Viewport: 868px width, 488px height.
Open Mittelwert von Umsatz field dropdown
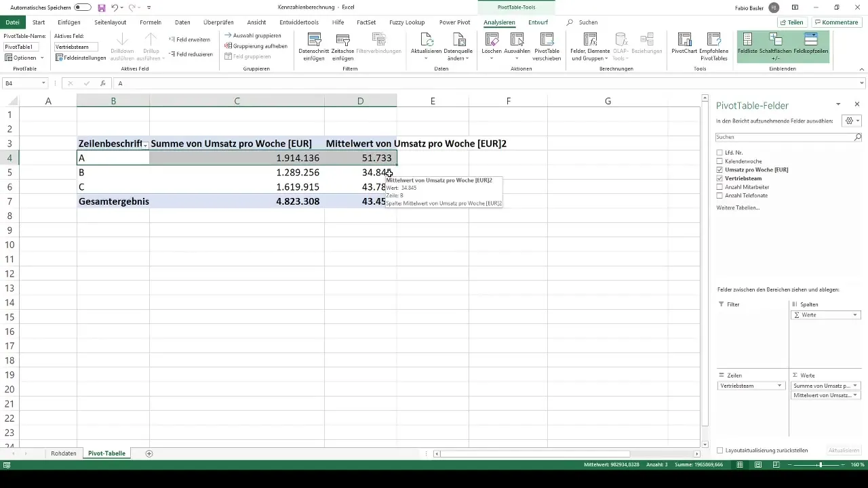855,394
